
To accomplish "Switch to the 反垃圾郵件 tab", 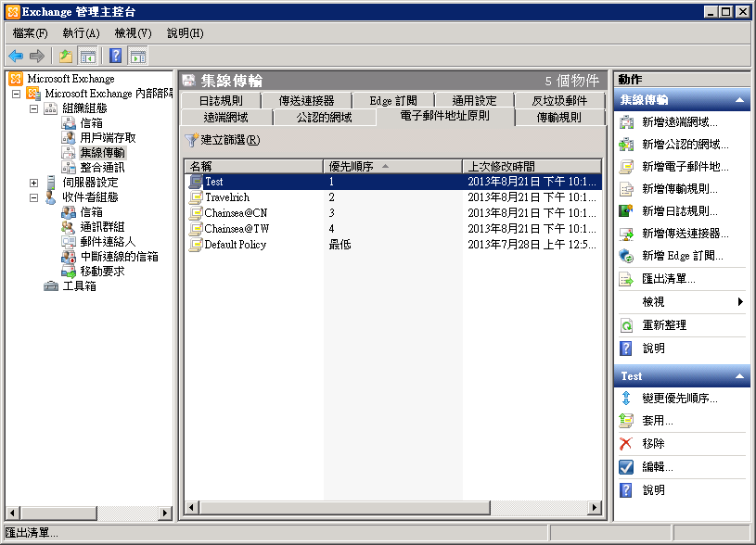I will pyautogui.click(x=559, y=101).
